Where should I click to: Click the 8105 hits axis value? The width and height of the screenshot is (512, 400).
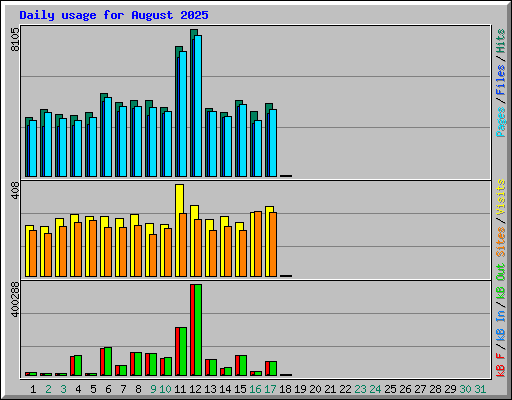pyautogui.click(x=15, y=39)
